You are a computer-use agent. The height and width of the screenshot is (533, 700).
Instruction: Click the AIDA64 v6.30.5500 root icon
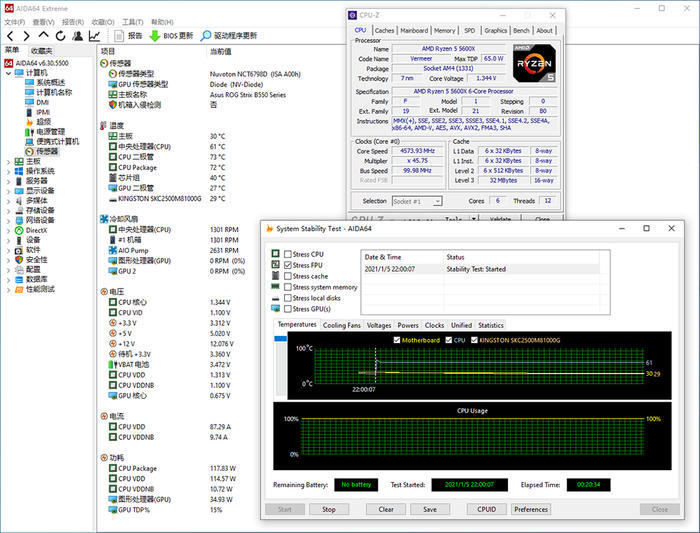tap(8, 63)
